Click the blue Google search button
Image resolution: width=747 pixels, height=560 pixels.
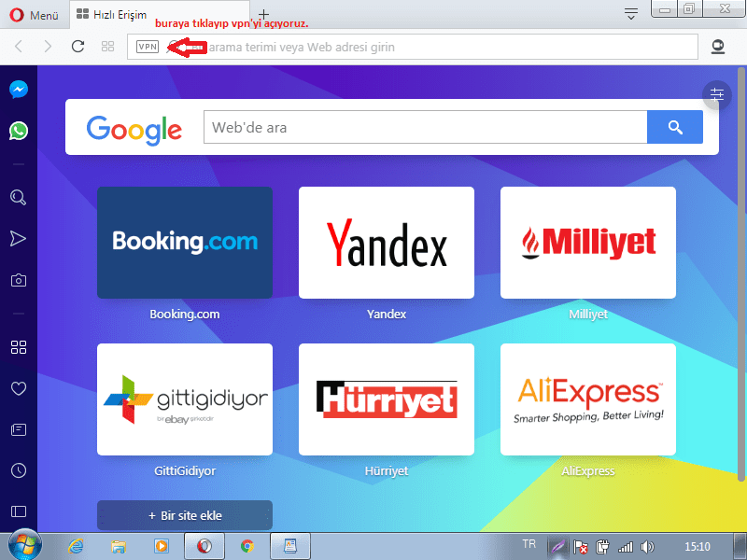click(x=674, y=127)
